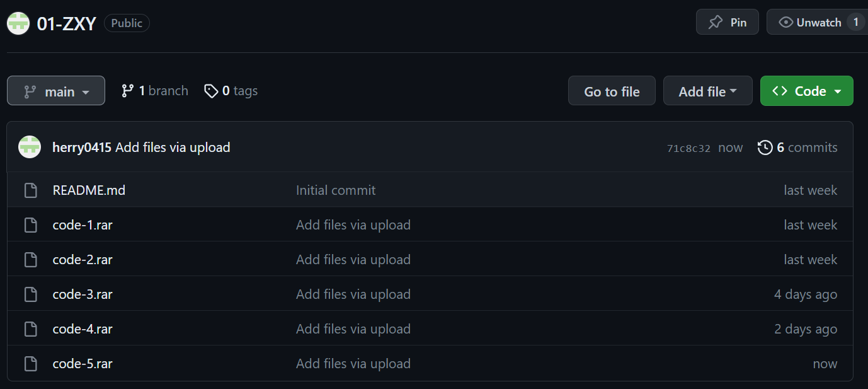Open the code-1.rar file
868x389 pixels.
click(x=83, y=225)
